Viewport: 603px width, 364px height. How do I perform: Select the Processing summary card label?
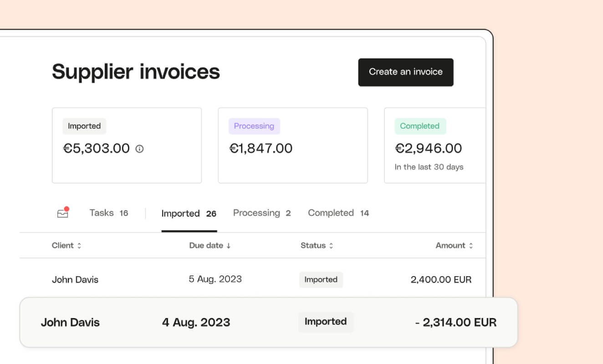click(x=254, y=126)
